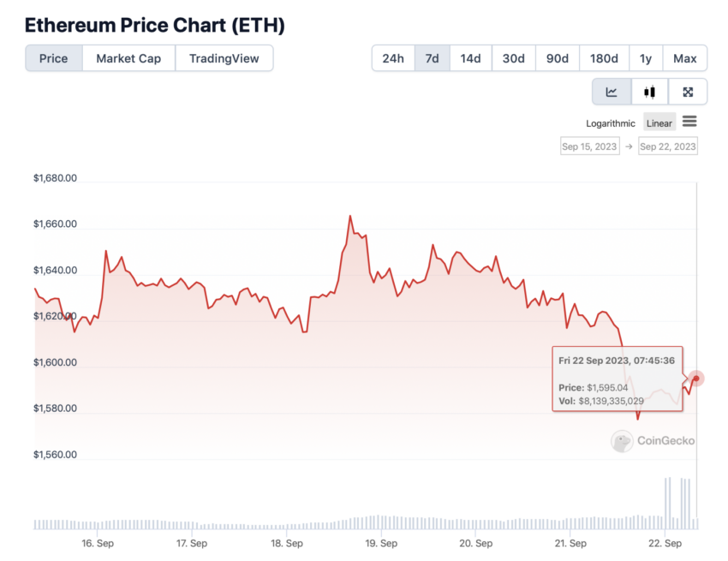728x561 pixels.
Task: Open the chart hamburger menu
Action: tap(689, 122)
